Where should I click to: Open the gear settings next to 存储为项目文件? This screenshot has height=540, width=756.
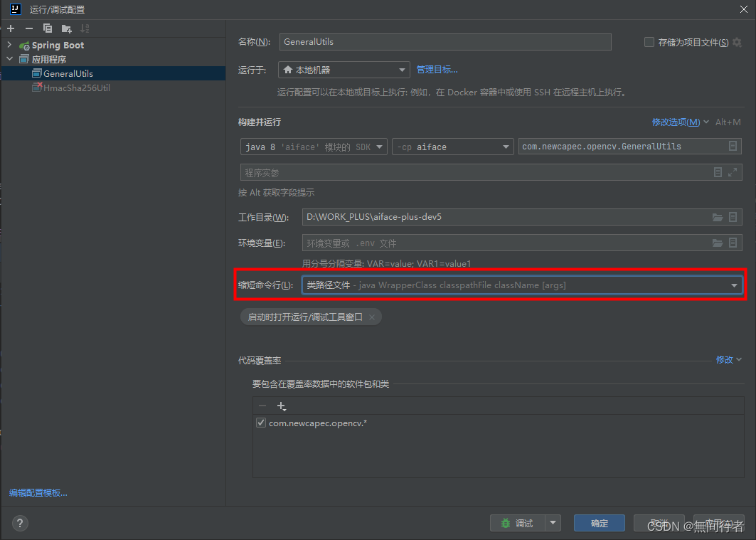click(737, 43)
